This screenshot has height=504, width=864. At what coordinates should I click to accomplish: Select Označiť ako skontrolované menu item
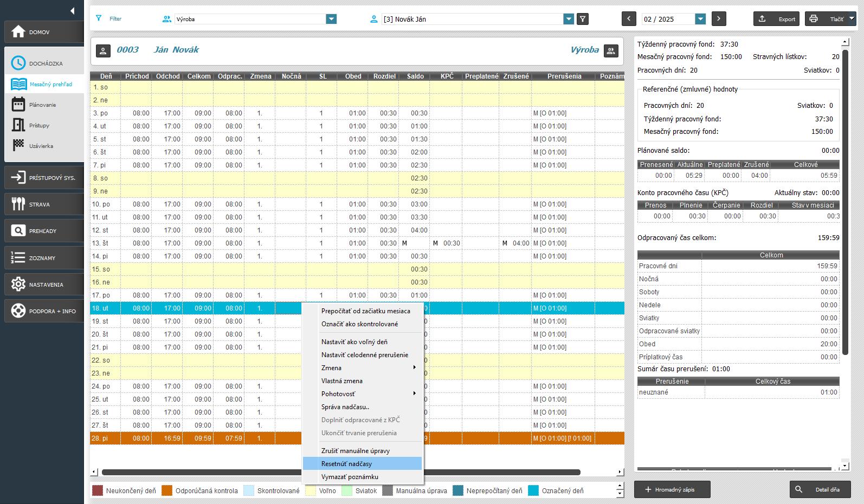click(x=359, y=324)
